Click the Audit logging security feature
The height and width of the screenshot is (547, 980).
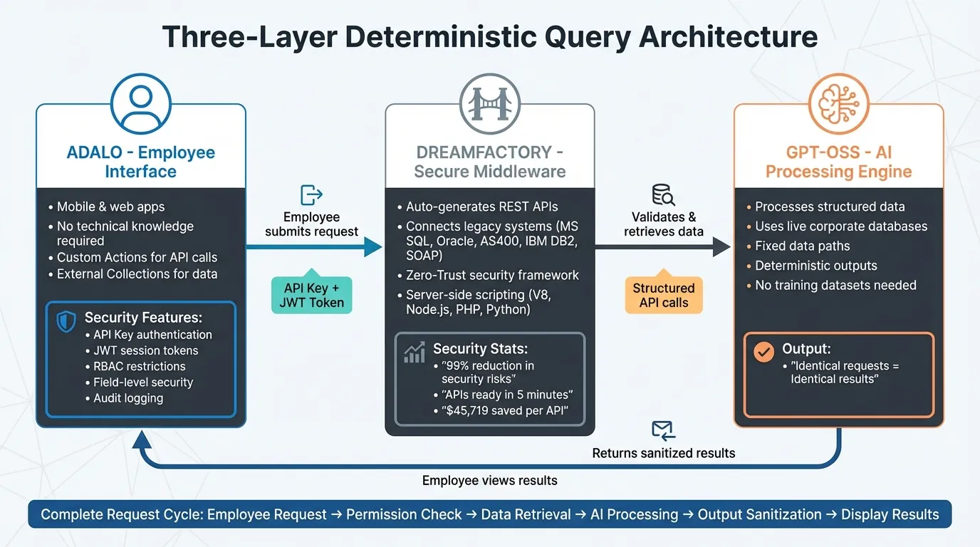128,398
